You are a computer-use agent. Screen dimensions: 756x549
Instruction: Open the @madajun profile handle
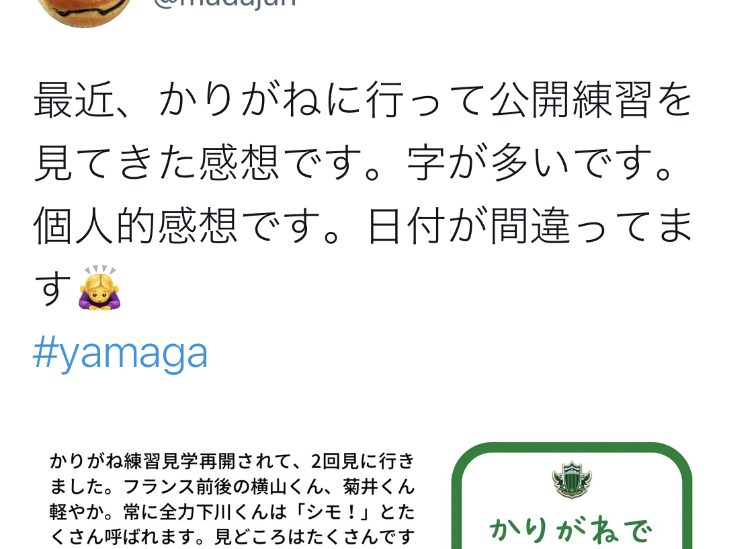224,3
